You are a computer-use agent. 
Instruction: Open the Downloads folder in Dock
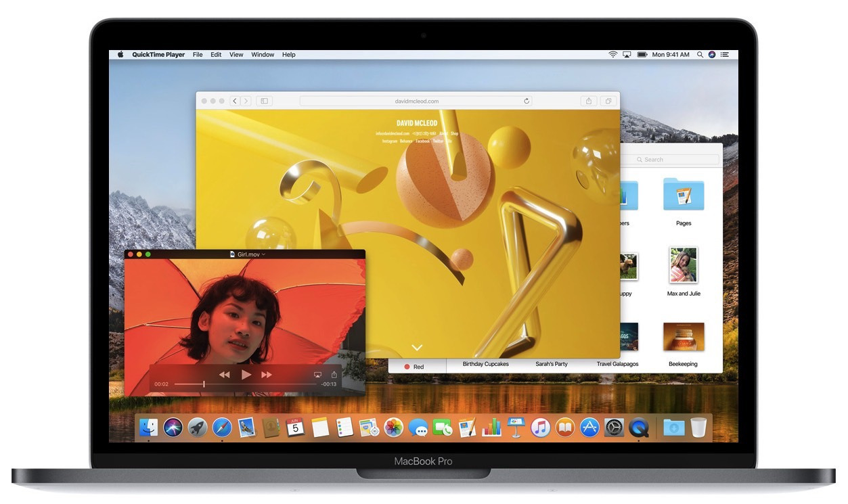(673, 428)
